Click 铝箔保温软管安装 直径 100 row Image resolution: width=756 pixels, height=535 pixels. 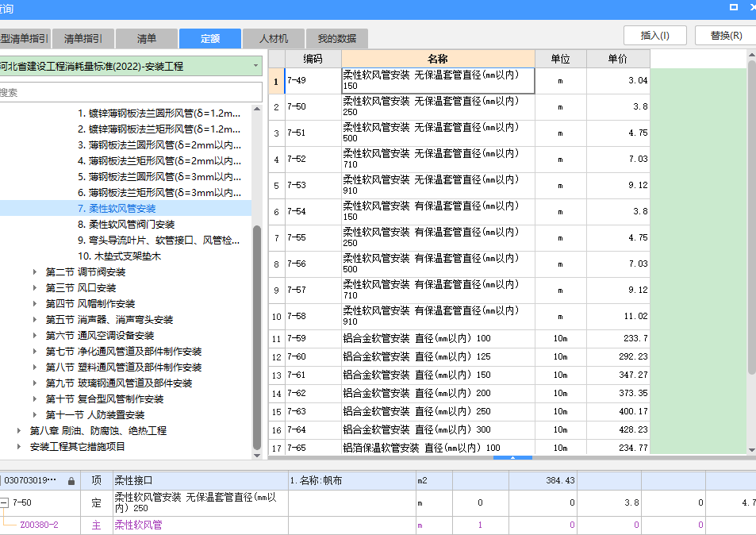pos(459,448)
